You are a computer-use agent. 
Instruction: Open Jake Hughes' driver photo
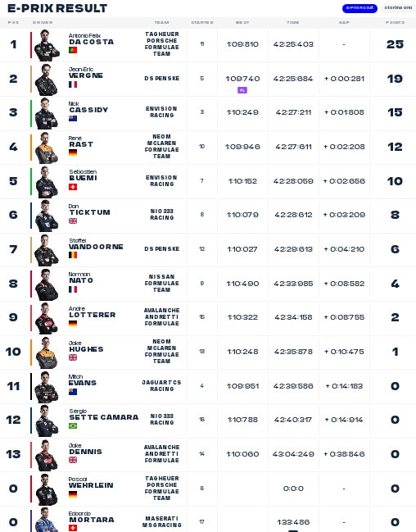47,352
